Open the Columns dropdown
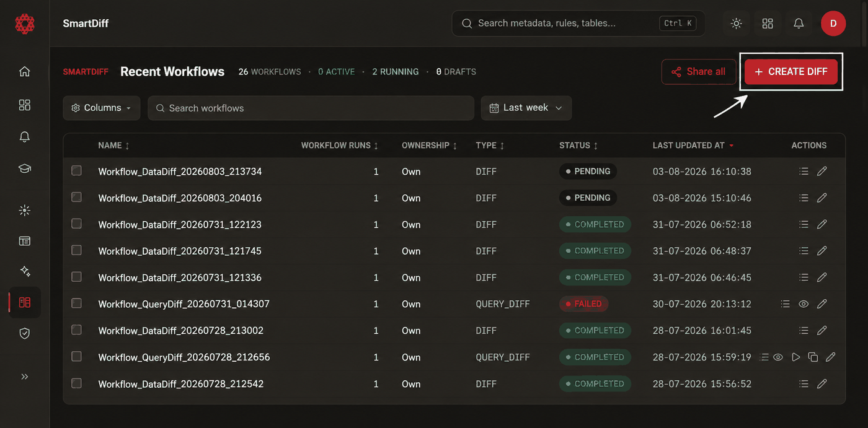Image resolution: width=868 pixels, height=428 pixels. pos(102,108)
